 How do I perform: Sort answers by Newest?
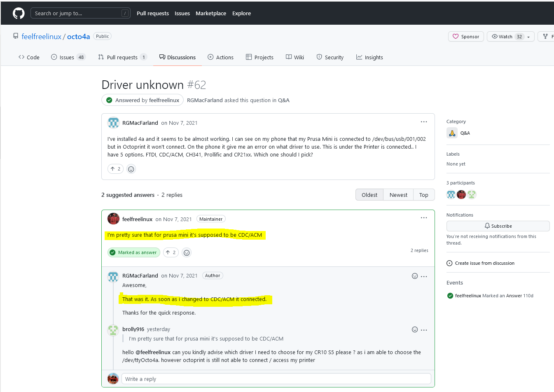coord(398,195)
